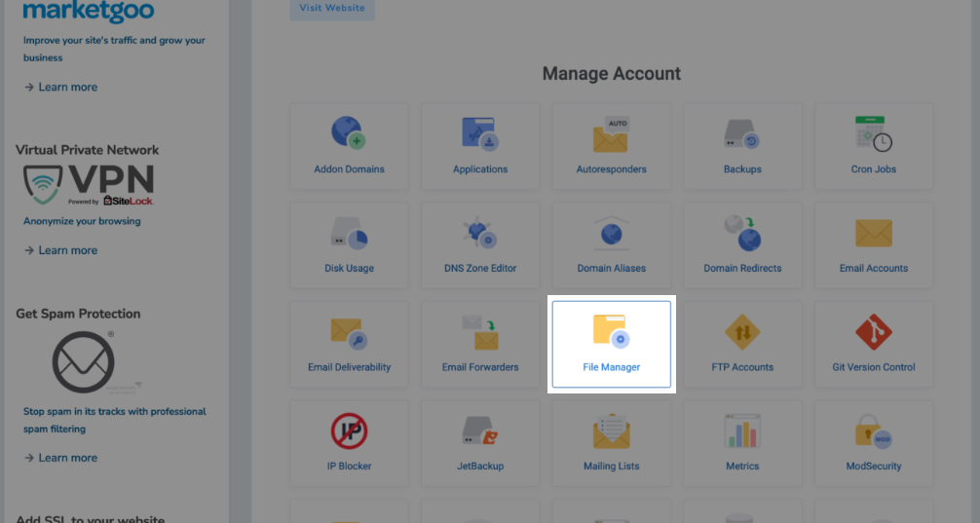Viewport: 980px width, 523px height.
Task: Open the File Manager icon
Action: [611, 343]
